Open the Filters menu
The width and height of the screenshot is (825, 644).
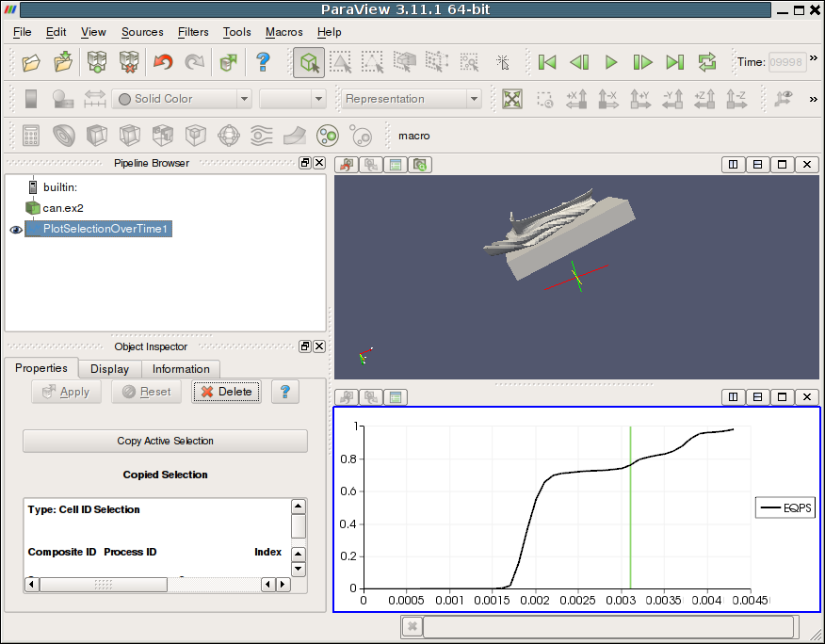tap(193, 32)
